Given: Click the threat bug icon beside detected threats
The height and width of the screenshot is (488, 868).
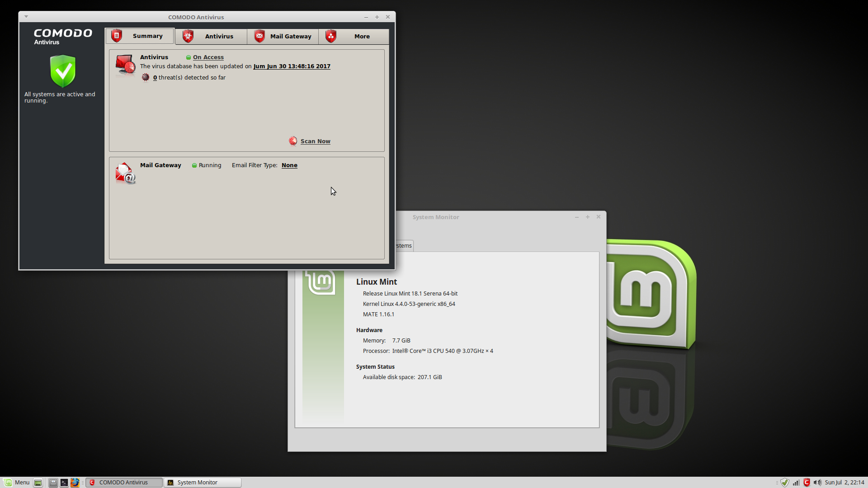Looking at the screenshot, I should pos(145,78).
